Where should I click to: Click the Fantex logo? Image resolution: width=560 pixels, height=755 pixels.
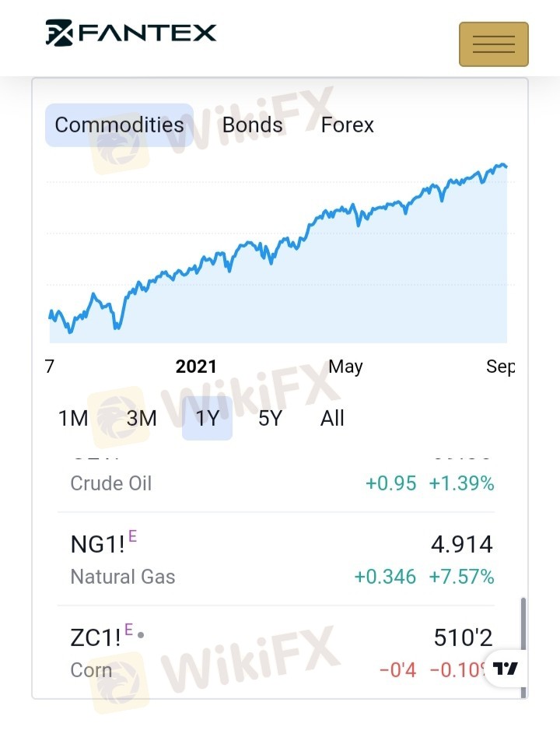(x=131, y=33)
